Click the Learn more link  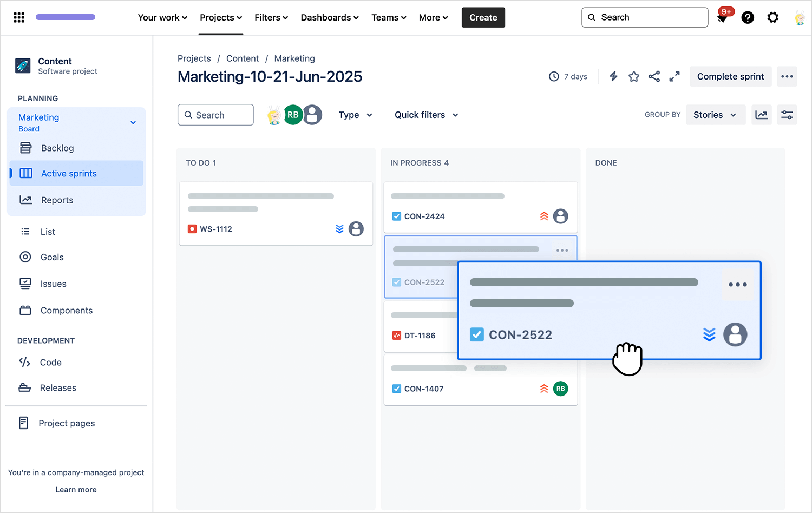tap(76, 490)
